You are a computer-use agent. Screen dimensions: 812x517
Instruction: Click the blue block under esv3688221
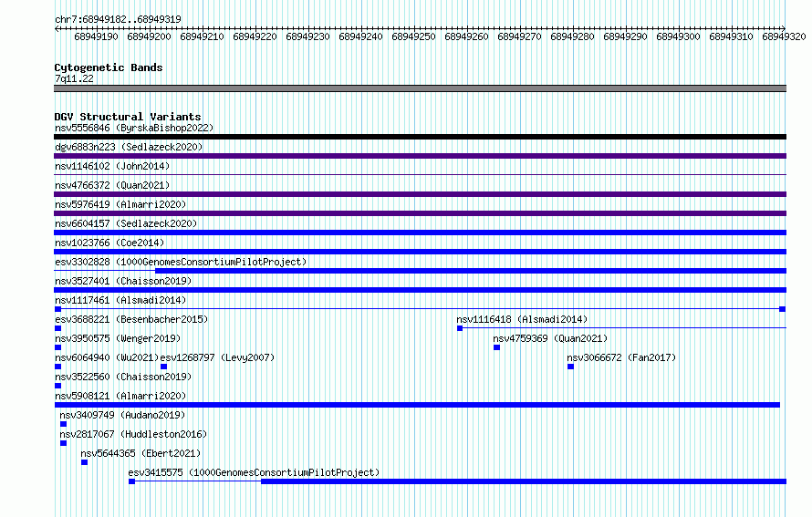[x=58, y=328]
